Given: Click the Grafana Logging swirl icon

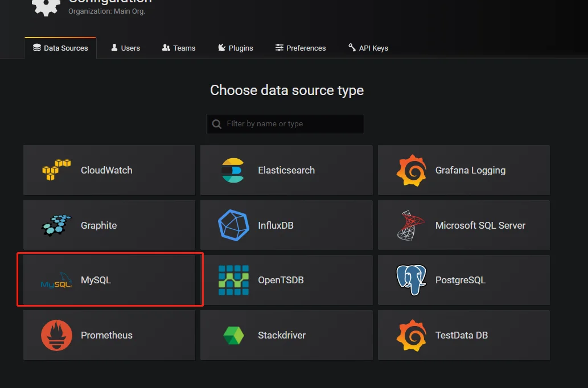Looking at the screenshot, I should click(x=412, y=170).
